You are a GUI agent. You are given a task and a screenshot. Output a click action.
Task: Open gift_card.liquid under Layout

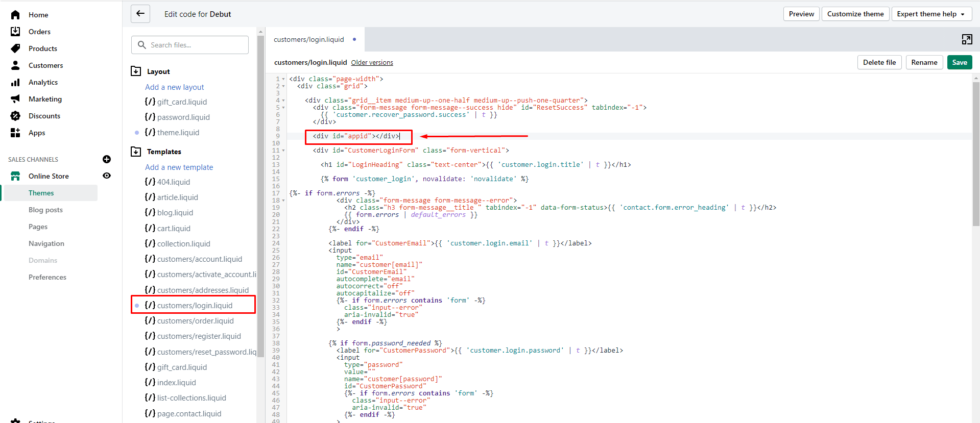point(176,102)
